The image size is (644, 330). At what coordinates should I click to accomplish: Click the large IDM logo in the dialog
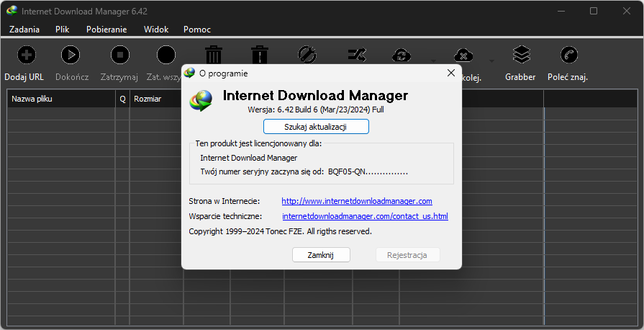[x=201, y=101]
